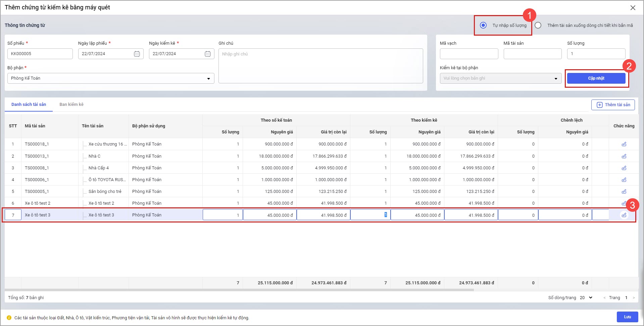Click edit icon for Nhà Cấp 4 row

click(x=624, y=168)
